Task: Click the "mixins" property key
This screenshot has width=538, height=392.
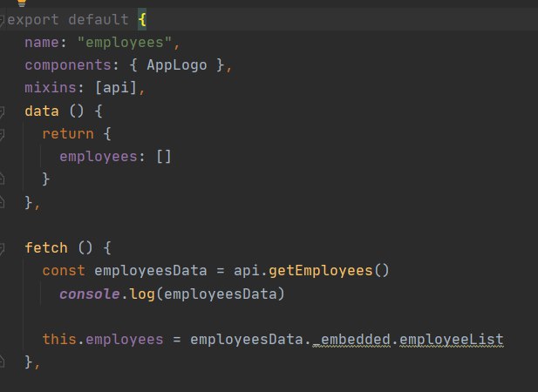Action: (x=51, y=88)
